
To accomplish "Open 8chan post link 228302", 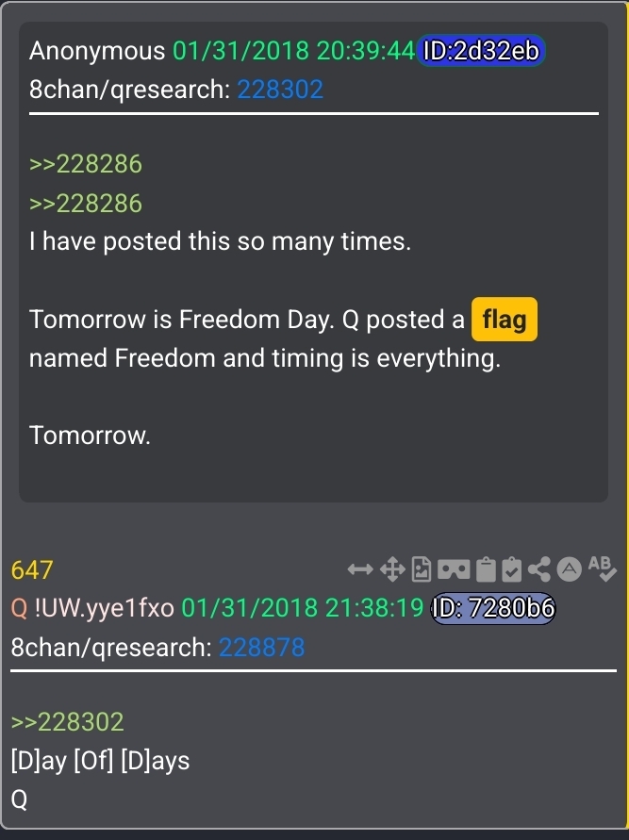I will click(x=280, y=89).
